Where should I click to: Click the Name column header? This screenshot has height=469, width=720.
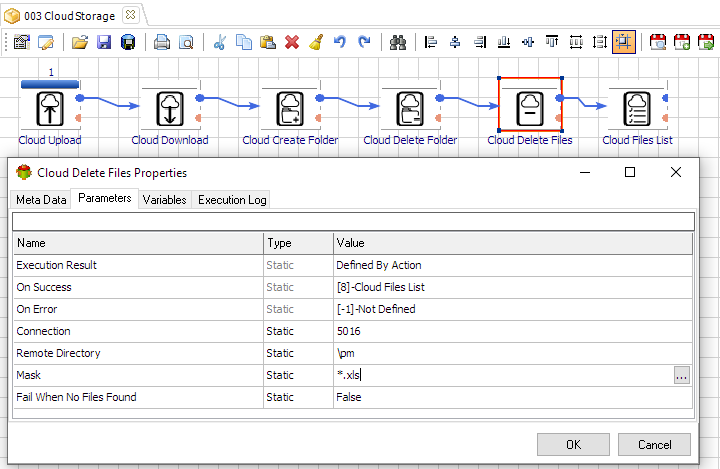(138, 243)
